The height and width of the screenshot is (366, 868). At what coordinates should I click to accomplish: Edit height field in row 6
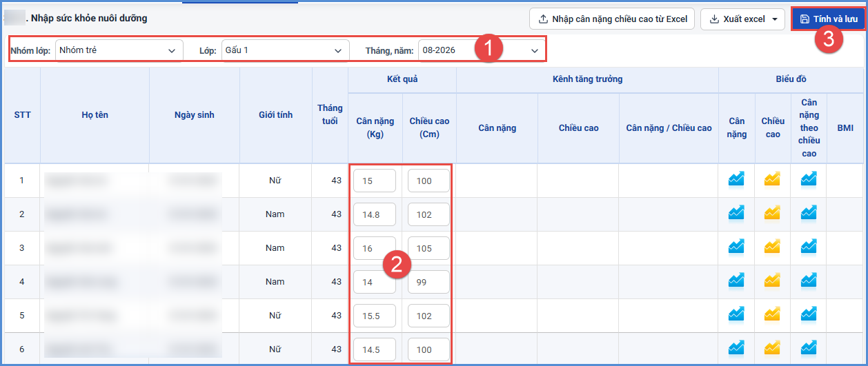pyautogui.click(x=428, y=349)
